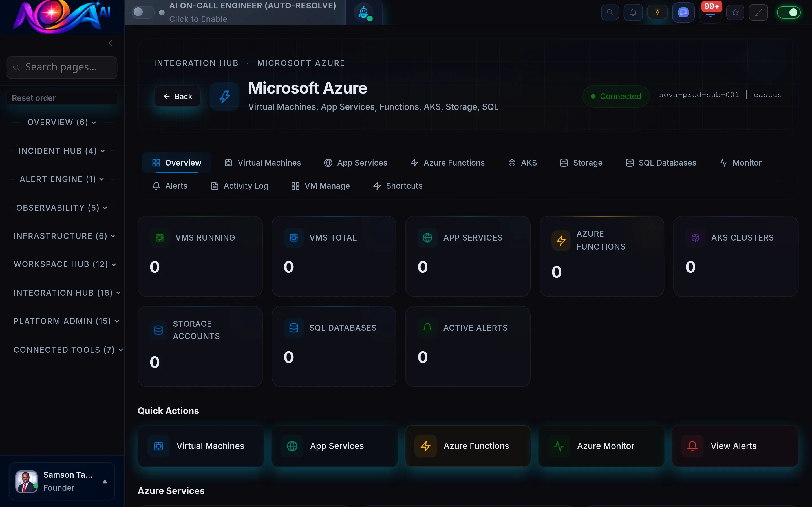Enter fullscreen using the expand arrows icon
The image size is (812, 507).
pyautogui.click(x=758, y=12)
